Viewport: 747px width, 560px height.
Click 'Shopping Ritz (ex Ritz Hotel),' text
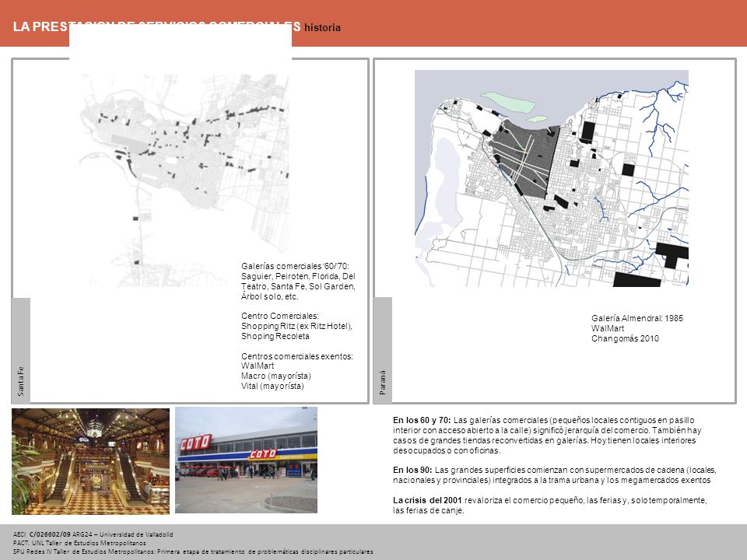click(x=296, y=326)
